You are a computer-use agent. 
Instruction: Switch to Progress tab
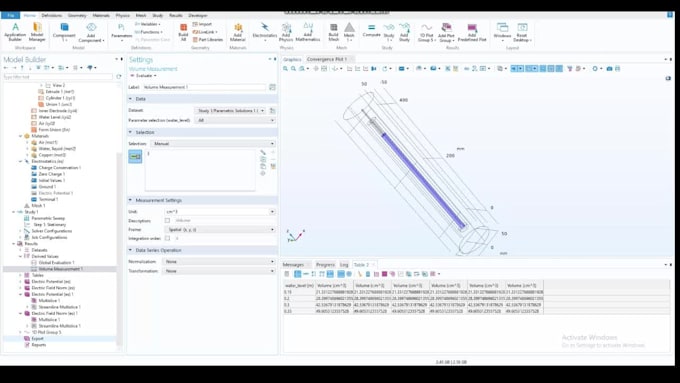325,265
